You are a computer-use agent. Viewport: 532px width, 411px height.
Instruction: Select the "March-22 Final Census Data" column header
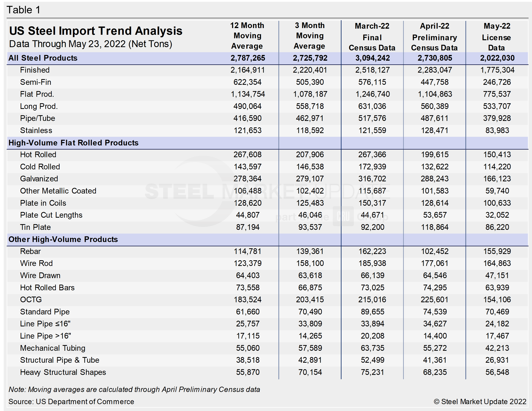pos(372,37)
